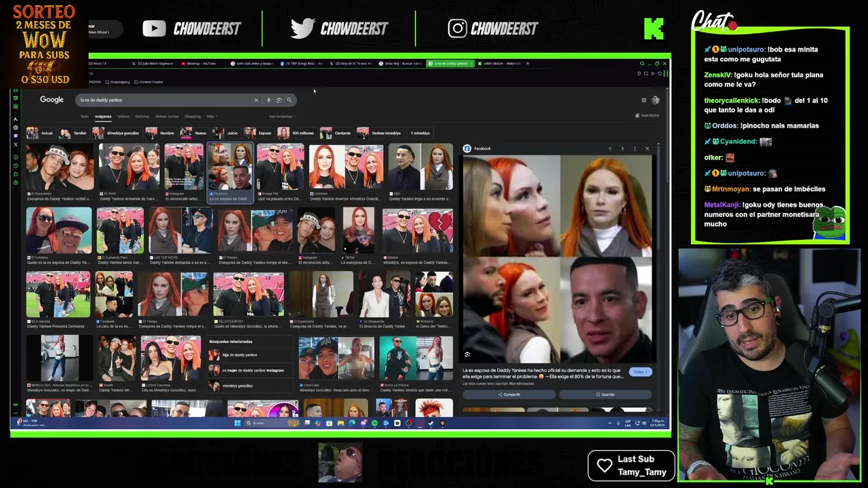Open Google Lens image search icon
868x488 pixels.
(x=279, y=100)
